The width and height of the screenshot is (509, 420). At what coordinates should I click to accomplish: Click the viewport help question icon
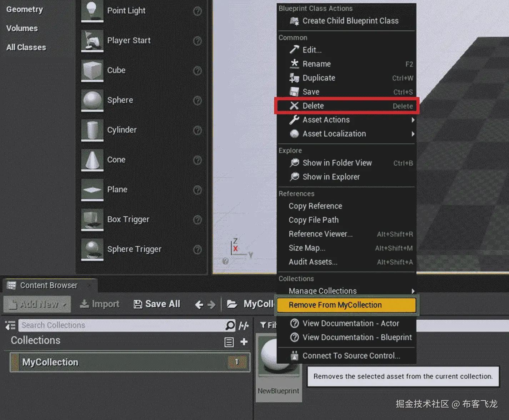225,261
